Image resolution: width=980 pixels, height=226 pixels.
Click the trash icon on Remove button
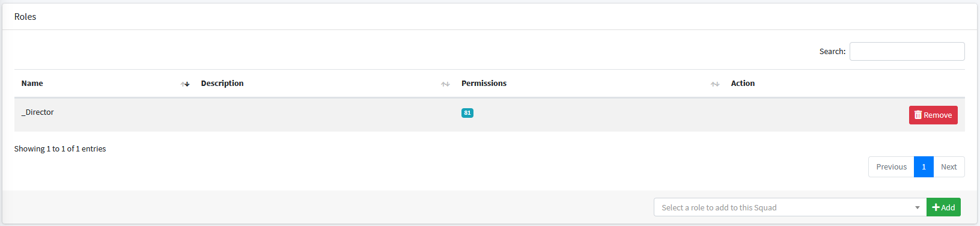[x=918, y=115]
